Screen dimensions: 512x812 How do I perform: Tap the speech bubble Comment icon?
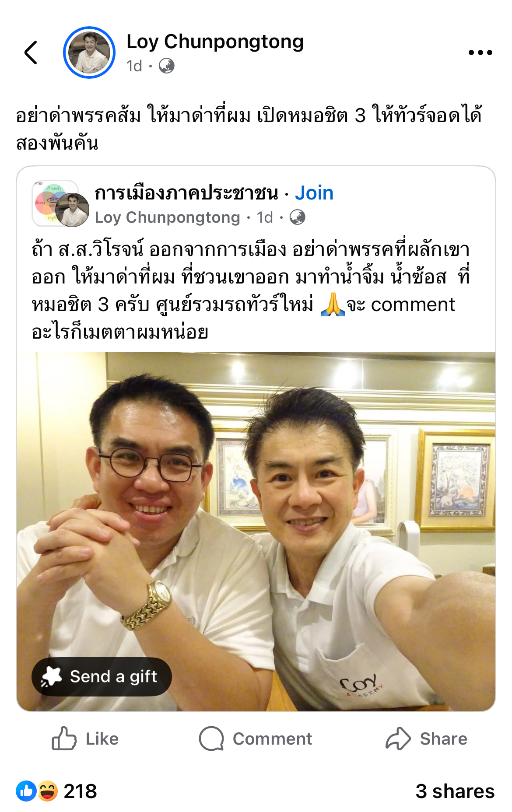coord(211,738)
